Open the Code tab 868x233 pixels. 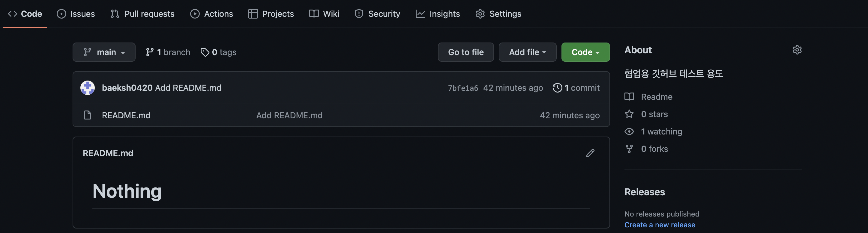point(25,14)
